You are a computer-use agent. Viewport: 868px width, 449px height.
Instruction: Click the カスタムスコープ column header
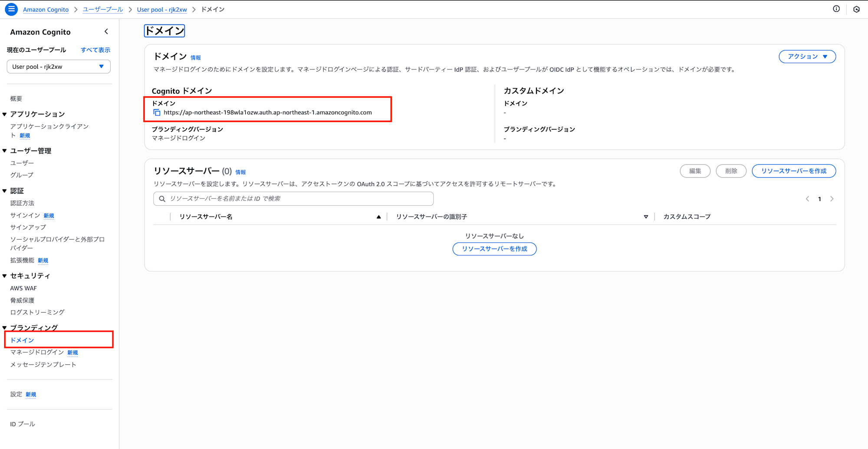coord(687,217)
